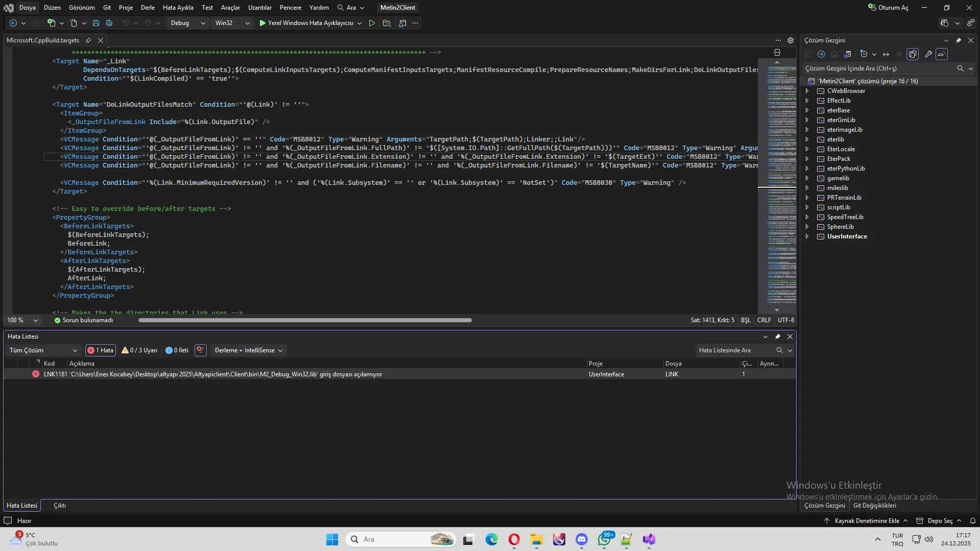
Task: Switch to the Çıktı tab
Action: click(x=60, y=506)
